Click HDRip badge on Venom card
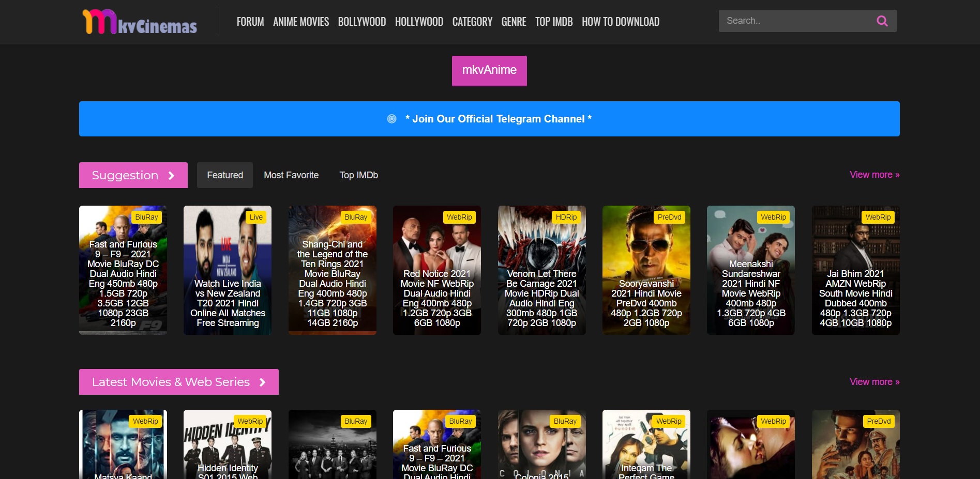980x479 pixels. [566, 217]
